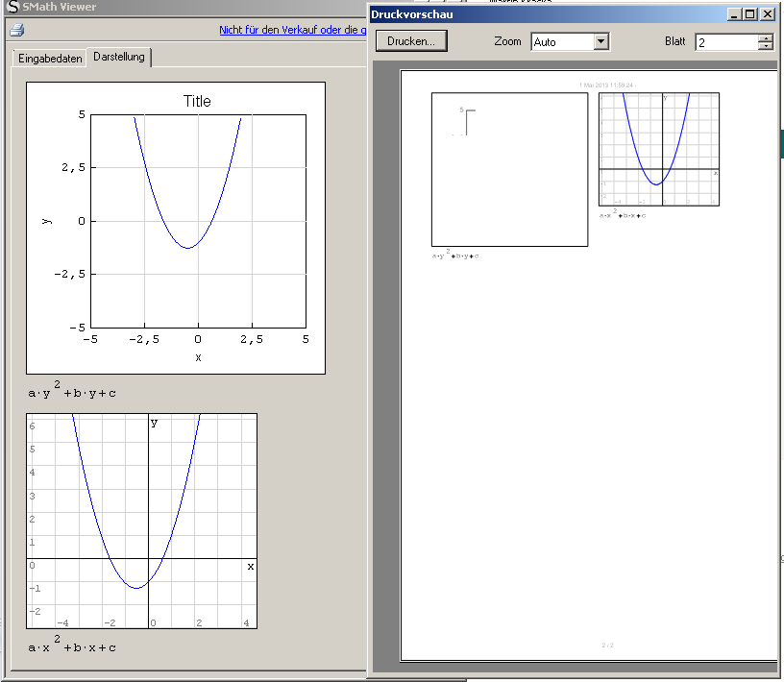Click the printer icon in SMath Viewer
This screenshot has height=682, width=784.
click(x=16, y=30)
